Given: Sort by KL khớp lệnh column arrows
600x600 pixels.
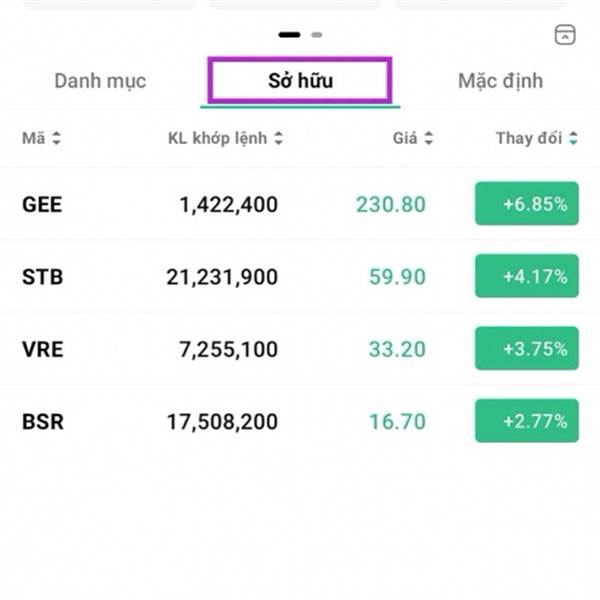Looking at the screenshot, I should tap(278, 139).
